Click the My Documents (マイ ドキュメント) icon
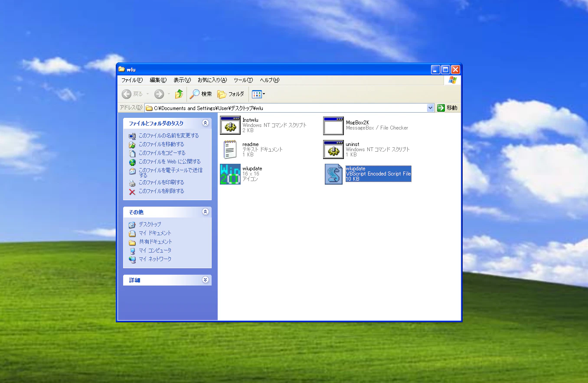This screenshot has height=383, width=588. click(x=132, y=233)
